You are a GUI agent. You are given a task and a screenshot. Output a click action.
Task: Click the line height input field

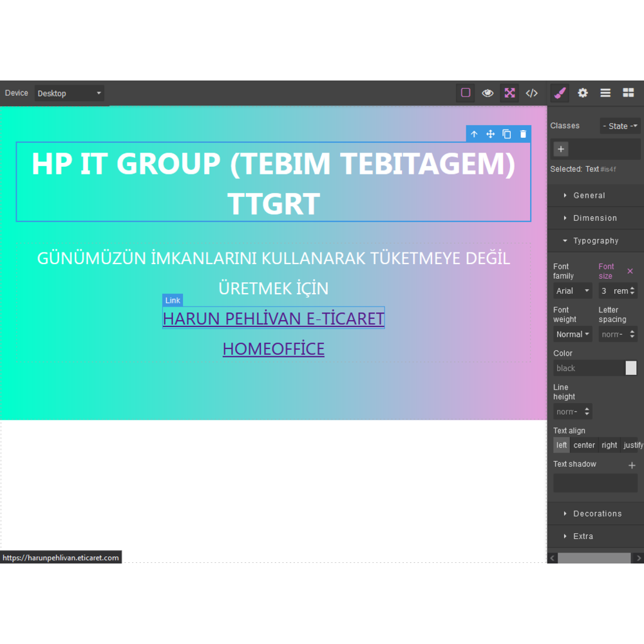click(x=567, y=412)
